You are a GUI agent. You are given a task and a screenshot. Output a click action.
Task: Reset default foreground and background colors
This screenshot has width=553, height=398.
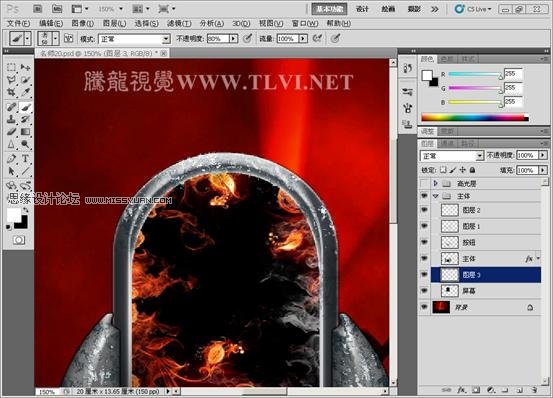pos(8,227)
